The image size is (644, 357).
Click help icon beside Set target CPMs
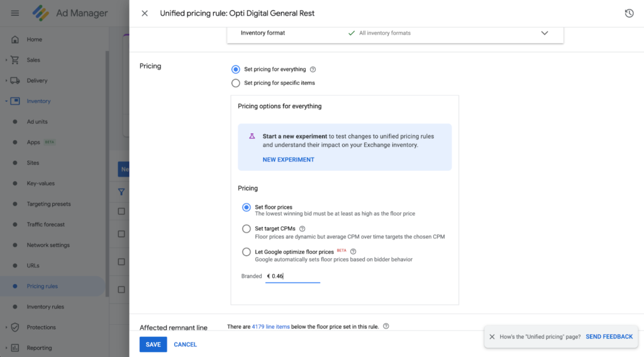tap(303, 229)
